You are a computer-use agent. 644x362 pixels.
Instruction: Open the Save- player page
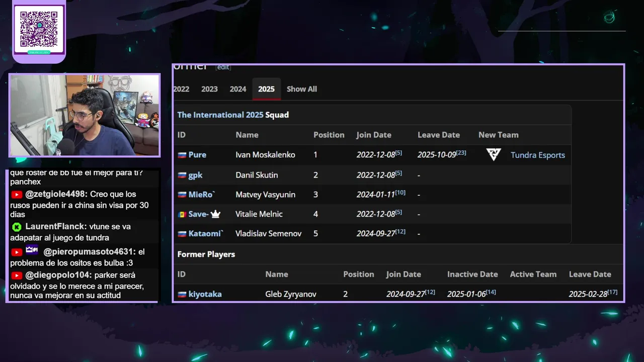coord(198,214)
